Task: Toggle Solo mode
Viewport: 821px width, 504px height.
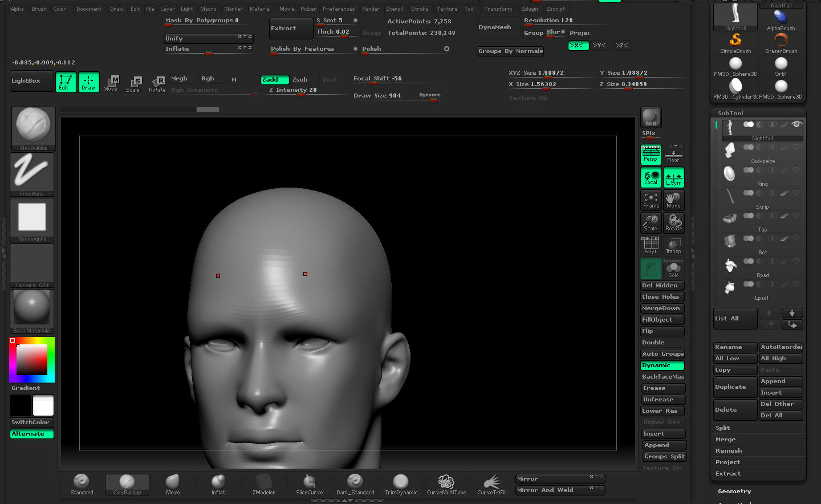Action: pyautogui.click(x=673, y=269)
